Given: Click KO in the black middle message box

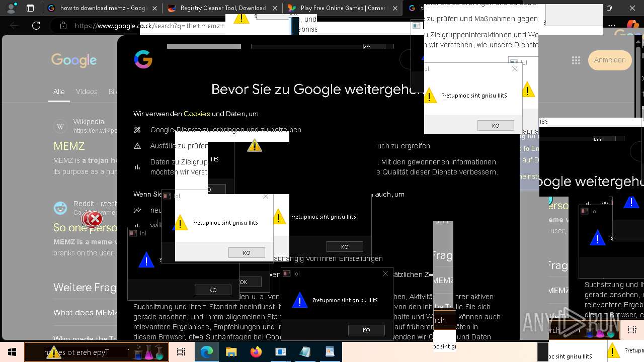Looking at the screenshot, I should (x=345, y=246).
